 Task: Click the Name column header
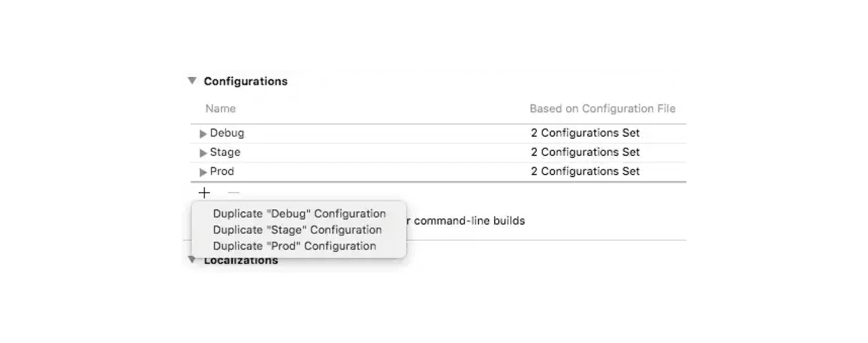pyautogui.click(x=221, y=108)
